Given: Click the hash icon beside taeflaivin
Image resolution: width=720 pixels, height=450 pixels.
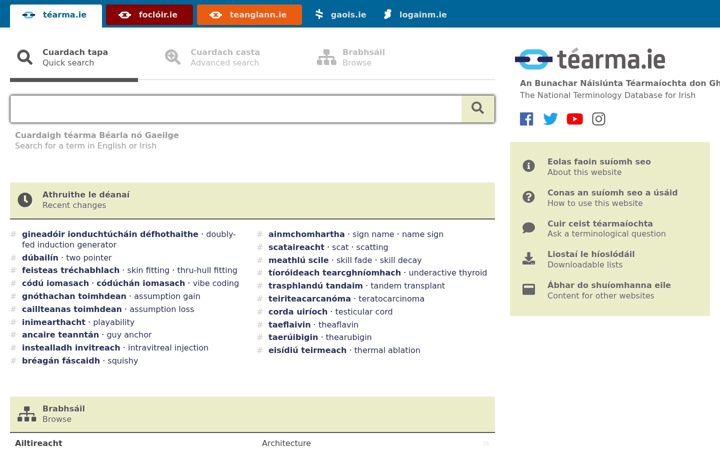Looking at the screenshot, I should click(260, 325).
